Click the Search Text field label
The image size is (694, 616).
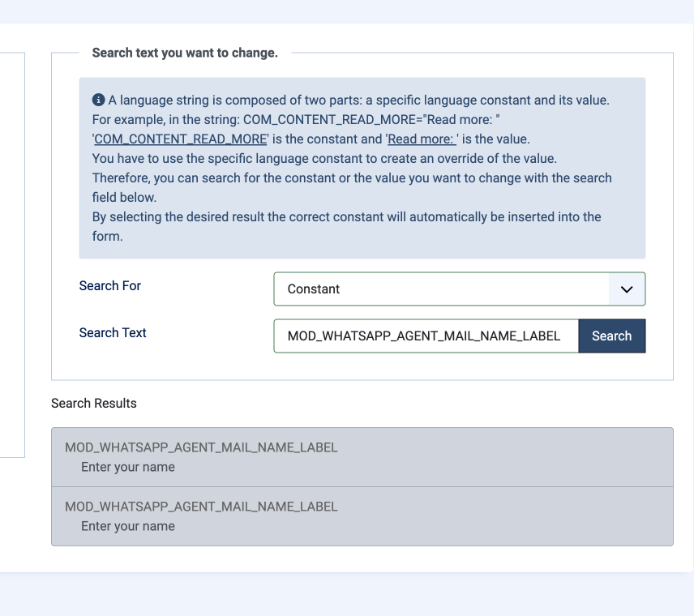pyautogui.click(x=113, y=332)
